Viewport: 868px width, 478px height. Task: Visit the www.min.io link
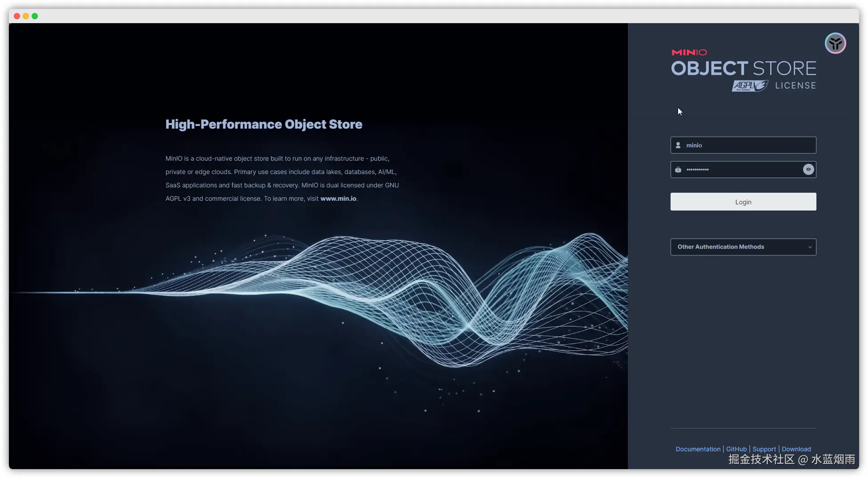click(x=338, y=198)
